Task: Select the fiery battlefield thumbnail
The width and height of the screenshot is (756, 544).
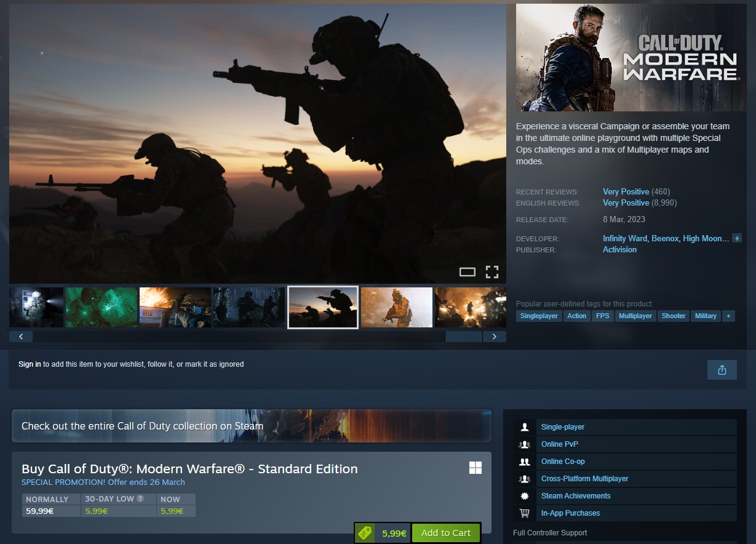Action: tap(471, 307)
